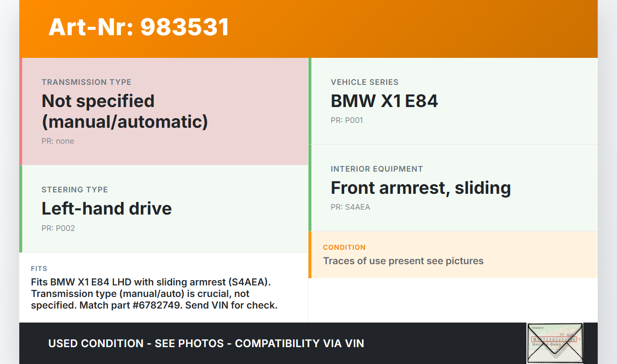Click the Steering Type label
Screen dimensions: 617x364
(x=75, y=189)
